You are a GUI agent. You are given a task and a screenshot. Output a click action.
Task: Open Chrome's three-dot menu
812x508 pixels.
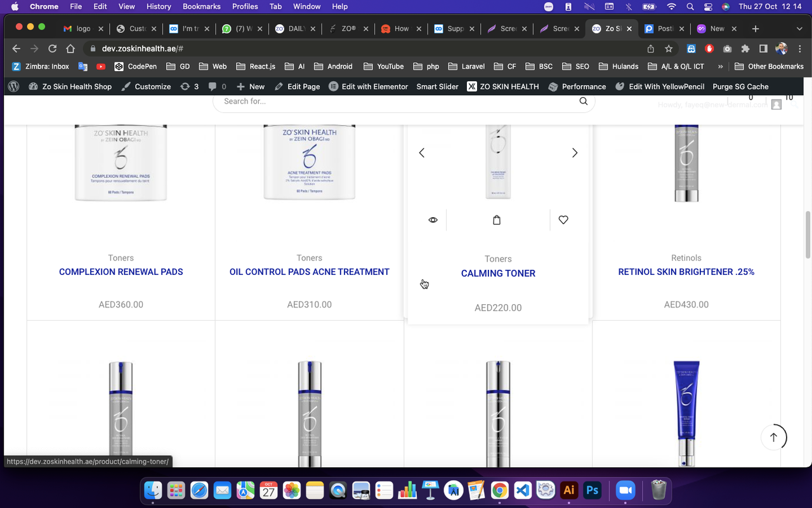(x=799, y=48)
